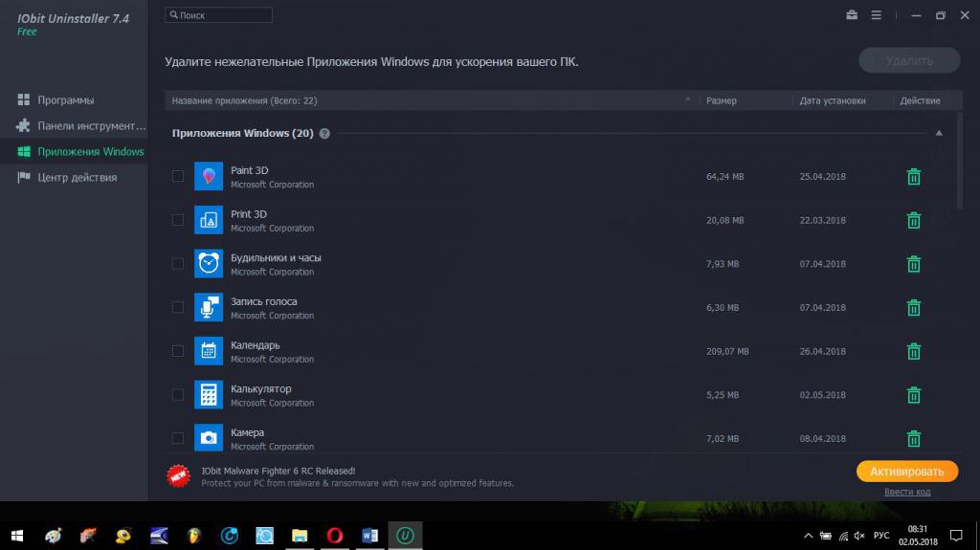Viewport: 980px width, 550px height.
Task: Click help question mark beside Приложения Windows
Action: [324, 133]
